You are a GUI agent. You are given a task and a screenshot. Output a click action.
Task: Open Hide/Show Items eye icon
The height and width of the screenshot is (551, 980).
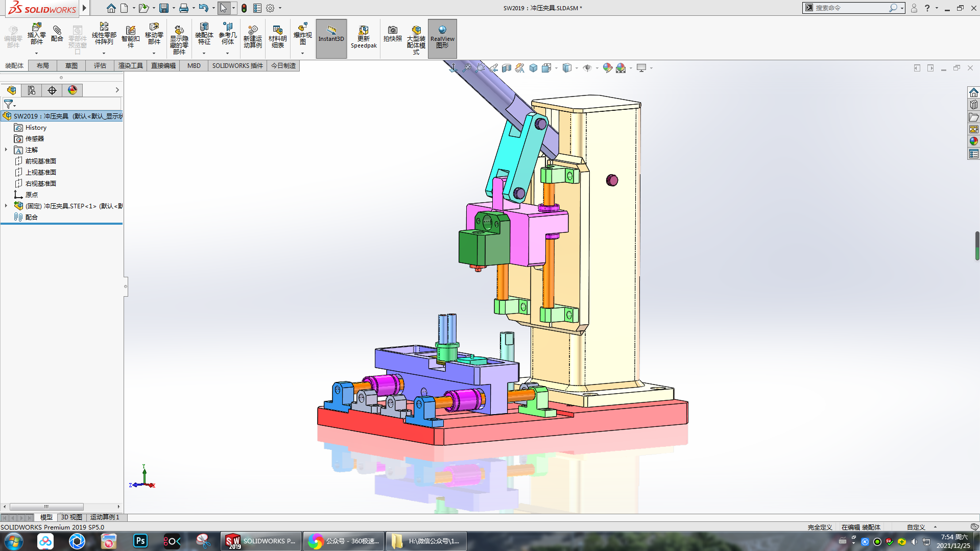[587, 68]
